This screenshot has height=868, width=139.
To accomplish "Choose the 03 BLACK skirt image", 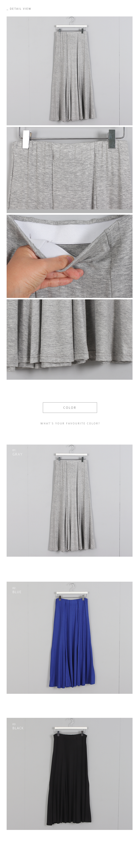I will pyautogui.click(x=69, y=774).
